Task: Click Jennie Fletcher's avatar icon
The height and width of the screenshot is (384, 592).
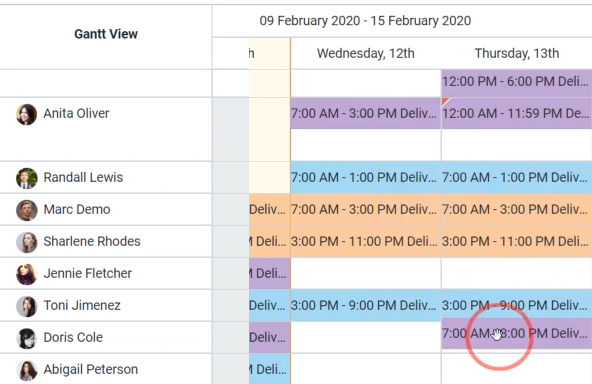Action: (26, 274)
